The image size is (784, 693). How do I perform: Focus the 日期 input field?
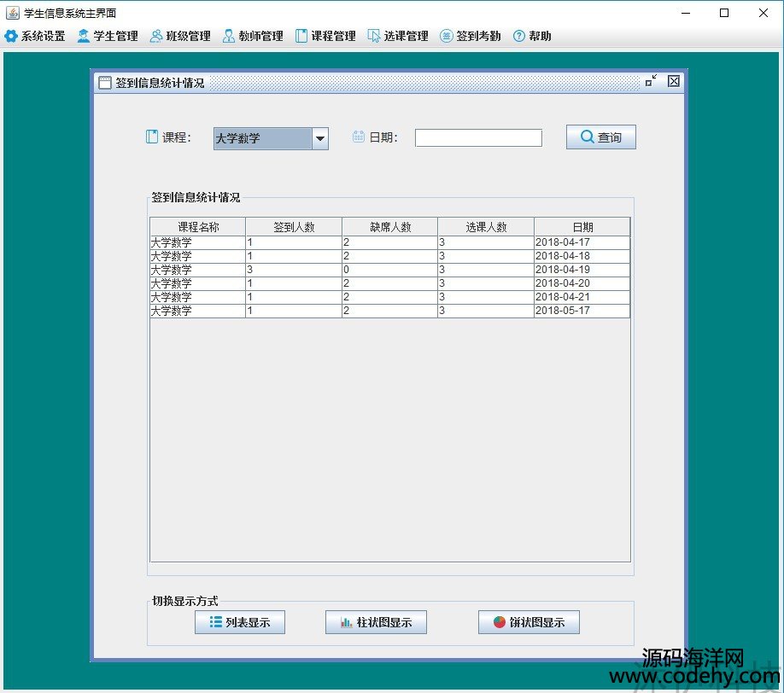click(x=478, y=138)
